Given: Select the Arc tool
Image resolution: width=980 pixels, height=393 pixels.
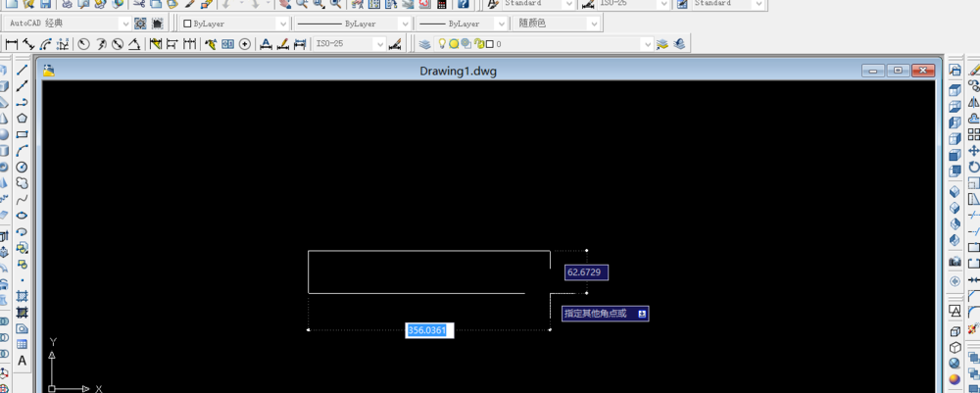Looking at the screenshot, I should 22,151.
